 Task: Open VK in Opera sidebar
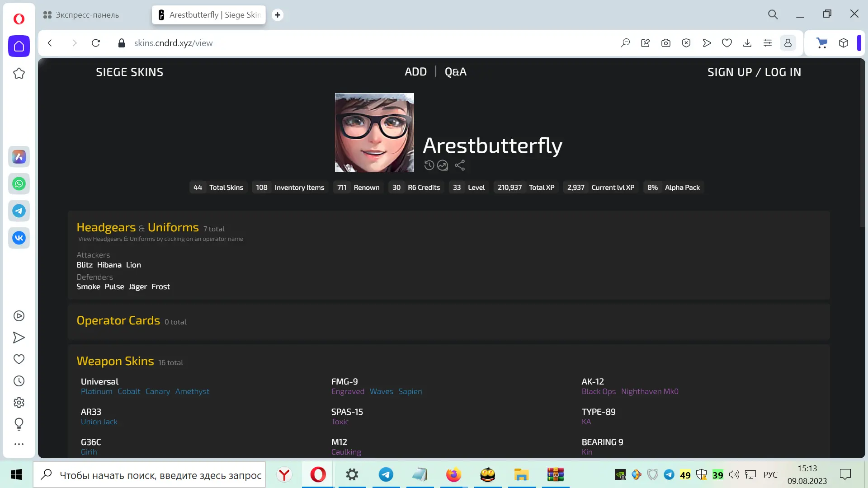coord(19,238)
